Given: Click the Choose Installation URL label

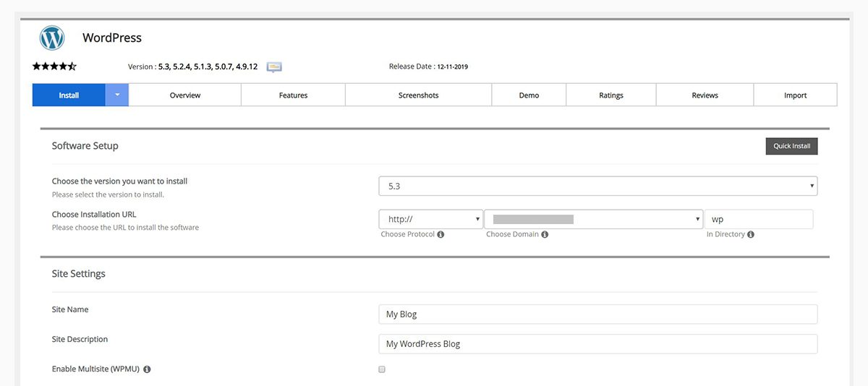Looking at the screenshot, I should 94,215.
